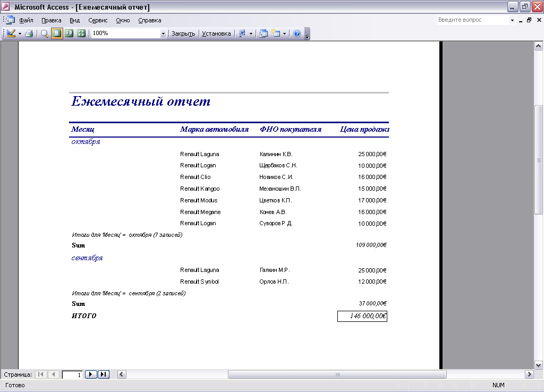
Task: Open the Окно menu
Action: [123, 20]
